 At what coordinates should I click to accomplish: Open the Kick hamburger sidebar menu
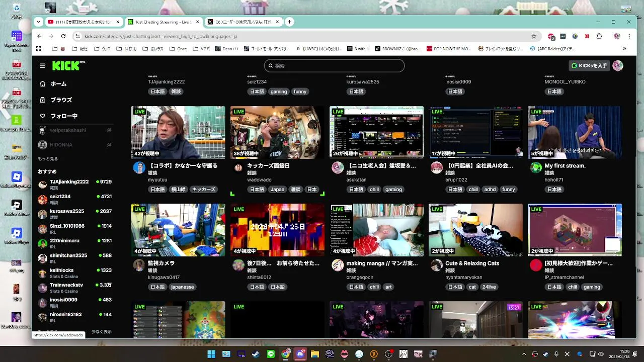(x=42, y=66)
